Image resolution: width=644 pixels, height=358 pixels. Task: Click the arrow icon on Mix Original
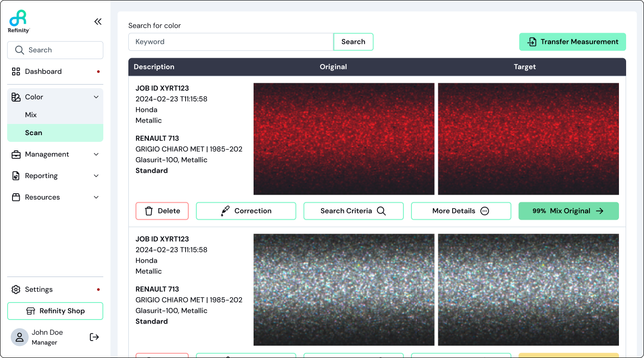point(600,211)
